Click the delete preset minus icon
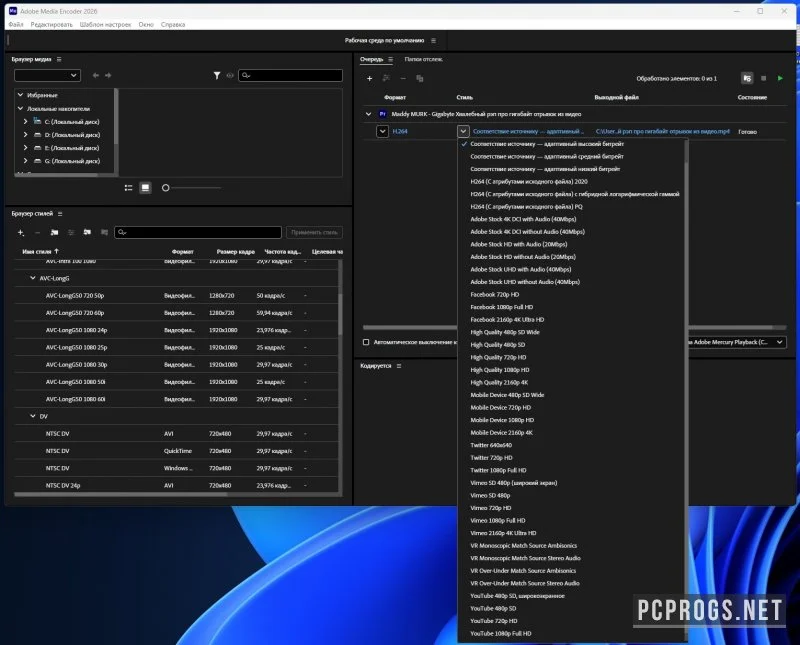Image resolution: width=800 pixels, height=645 pixels. tap(37, 233)
